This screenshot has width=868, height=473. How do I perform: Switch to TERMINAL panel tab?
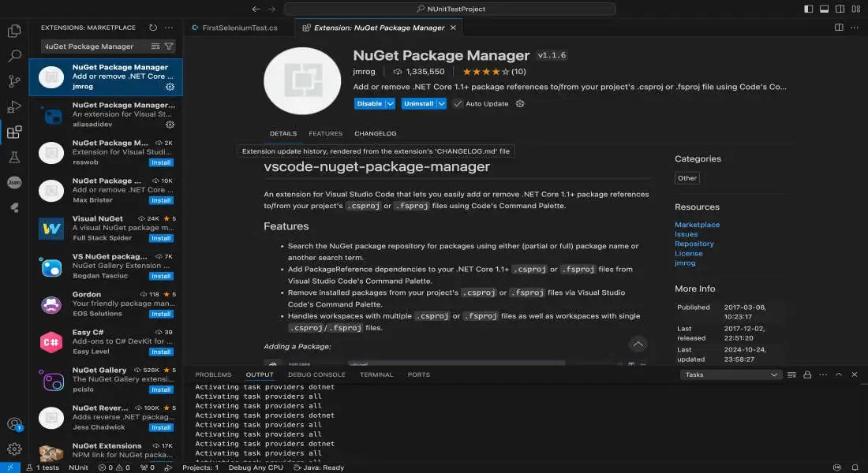click(x=376, y=374)
